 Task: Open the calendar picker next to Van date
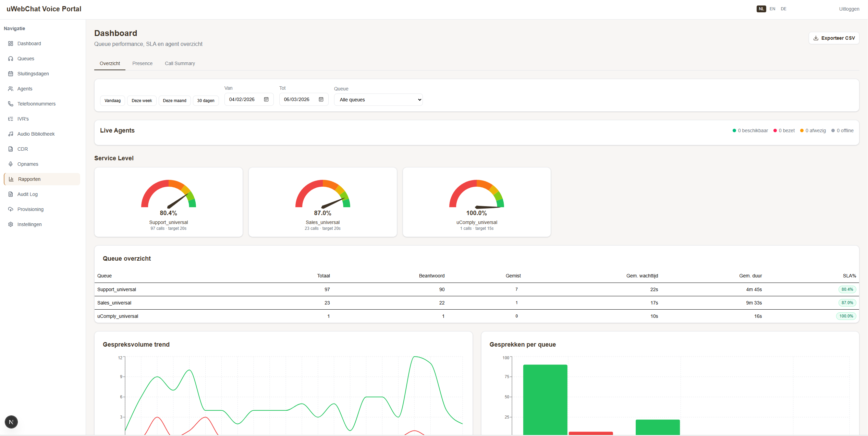[266, 99]
